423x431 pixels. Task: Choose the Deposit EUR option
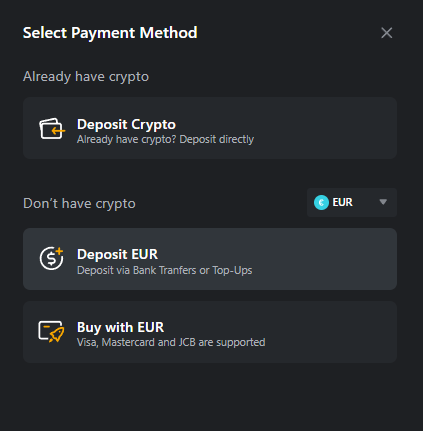tap(210, 259)
